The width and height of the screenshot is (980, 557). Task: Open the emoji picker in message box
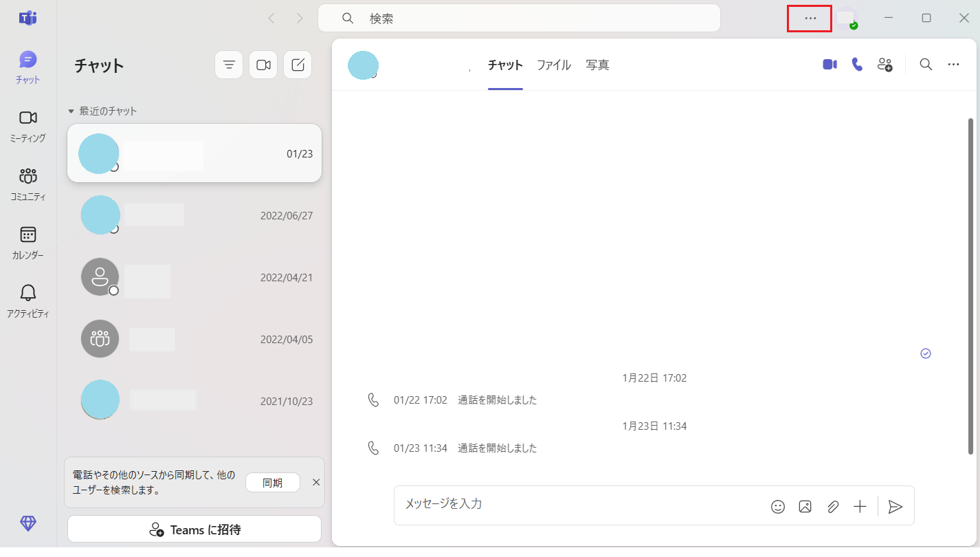778,507
